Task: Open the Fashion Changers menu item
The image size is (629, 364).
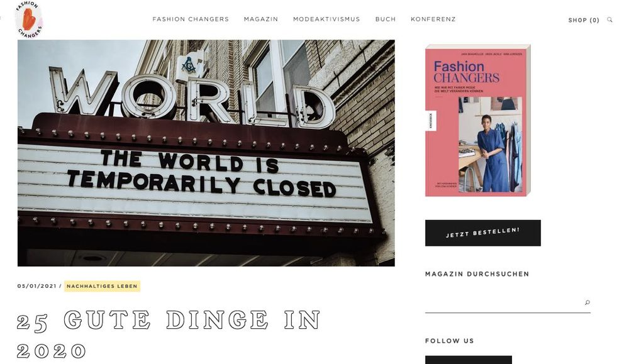Action: pyautogui.click(x=191, y=19)
